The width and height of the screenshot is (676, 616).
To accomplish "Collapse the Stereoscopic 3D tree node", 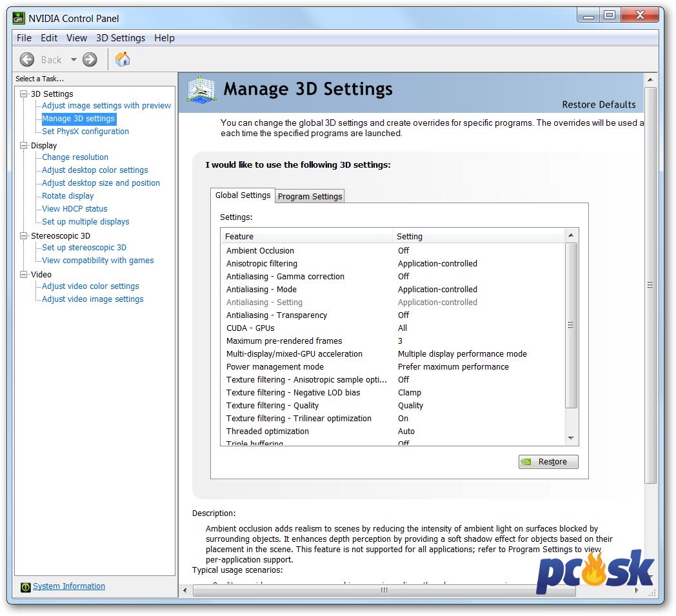I will tap(24, 236).
